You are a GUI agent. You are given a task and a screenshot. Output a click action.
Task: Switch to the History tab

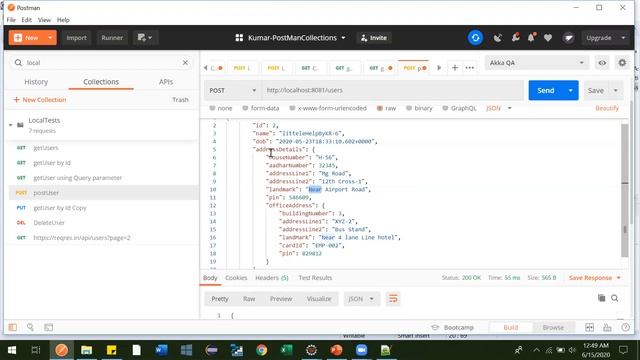(36, 82)
